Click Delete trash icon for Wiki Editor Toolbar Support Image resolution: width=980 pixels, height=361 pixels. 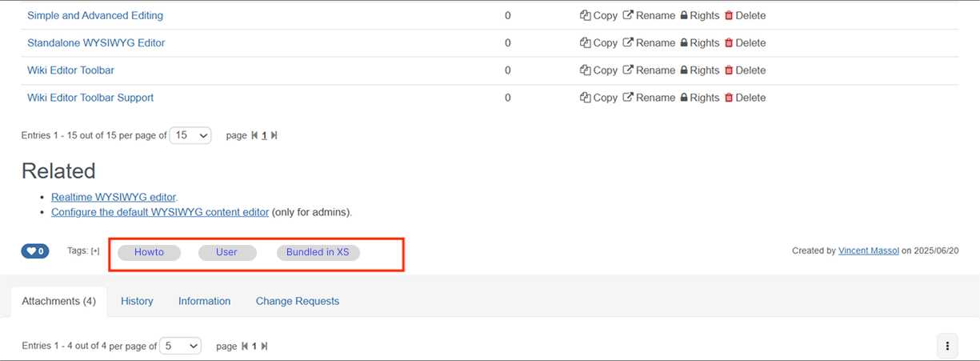coord(729,98)
